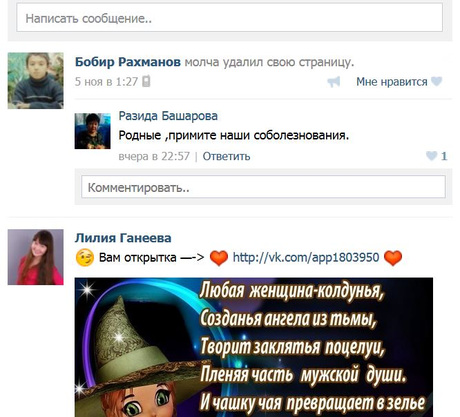Click the 5 ноя в 1:27 timestamp
This screenshot has height=417, width=460.
click(106, 82)
